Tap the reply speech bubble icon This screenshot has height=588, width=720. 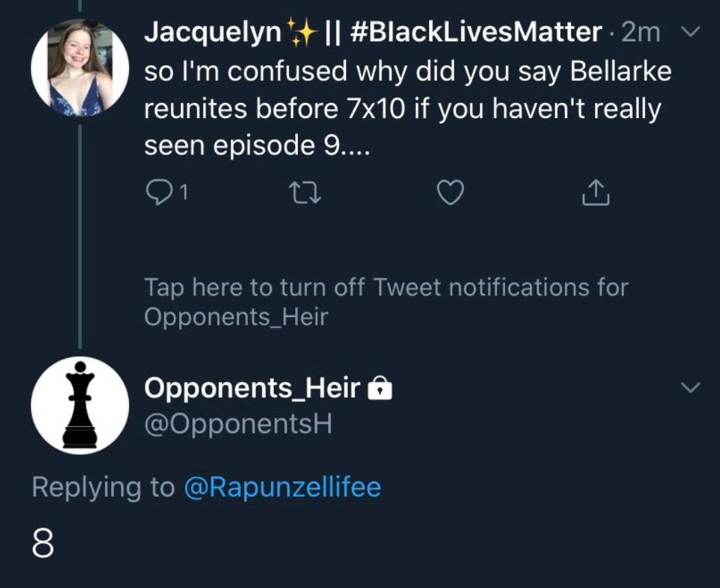[x=159, y=193]
